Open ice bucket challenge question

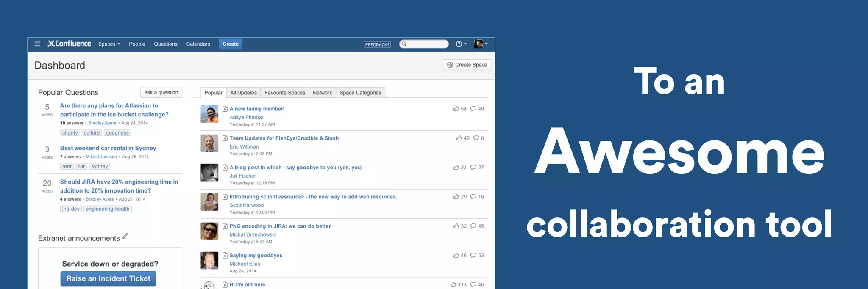114,110
